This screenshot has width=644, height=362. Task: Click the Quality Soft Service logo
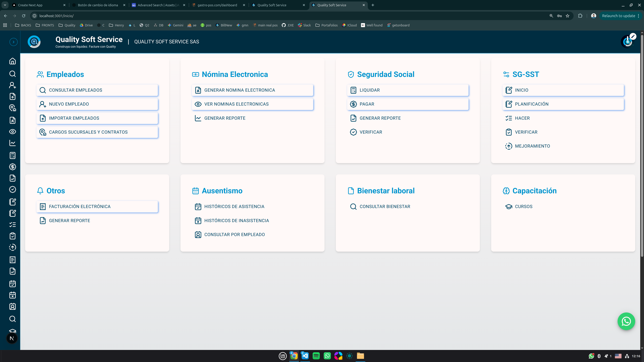(34, 42)
